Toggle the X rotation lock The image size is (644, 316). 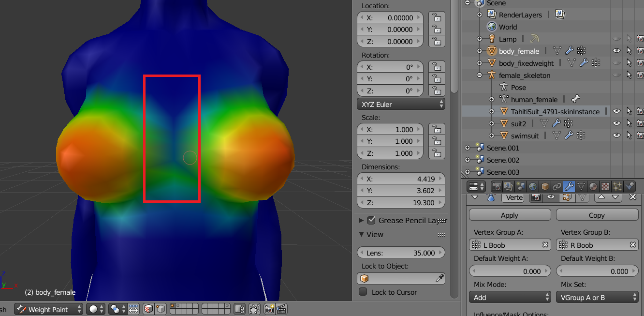[437, 67]
